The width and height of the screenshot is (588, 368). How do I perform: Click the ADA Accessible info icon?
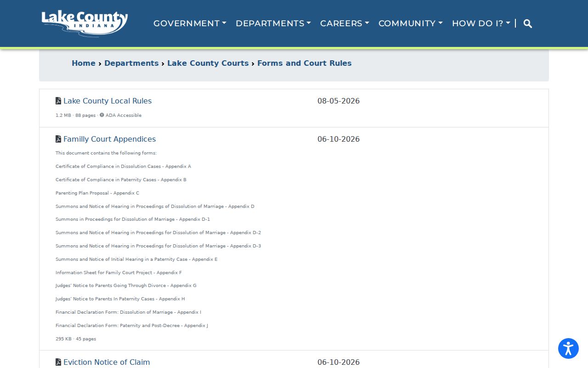[102, 115]
